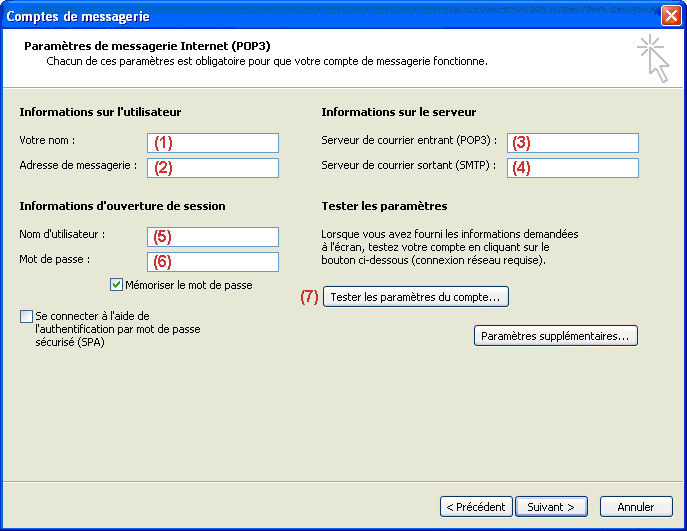Click the wizard cursor icon in header
This screenshot has height=531, width=687.
click(653, 58)
